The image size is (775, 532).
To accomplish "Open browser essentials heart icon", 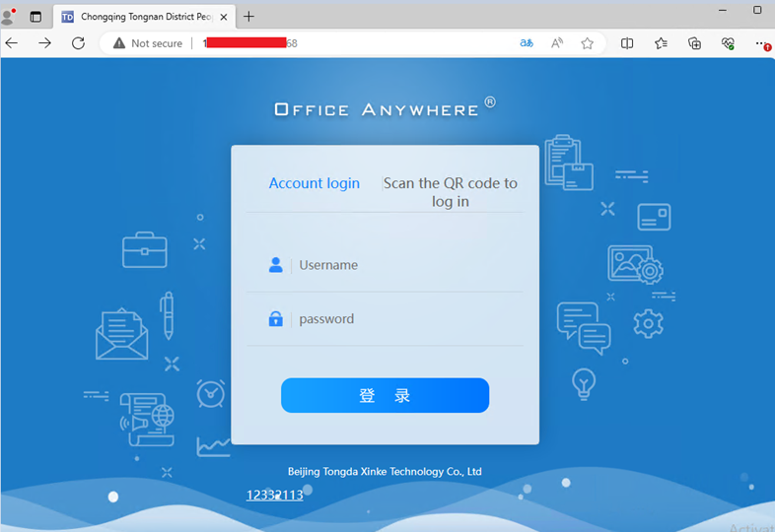I will 728,43.
